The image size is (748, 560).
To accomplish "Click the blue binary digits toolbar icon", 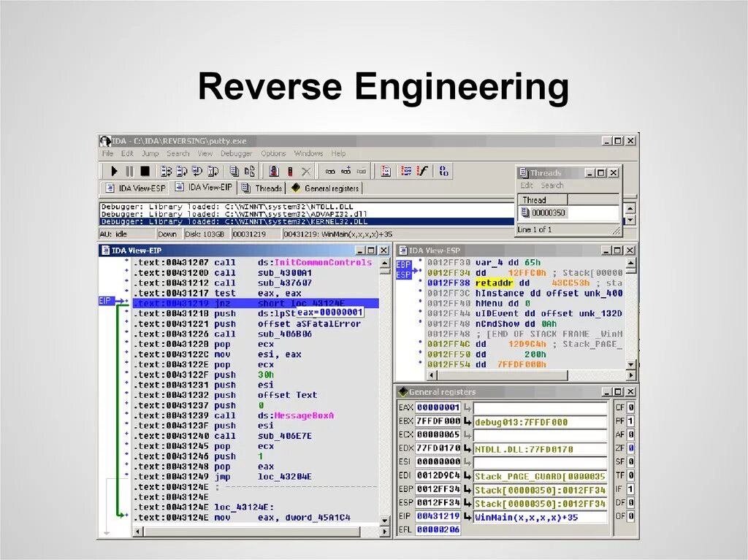I will click(443, 171).
